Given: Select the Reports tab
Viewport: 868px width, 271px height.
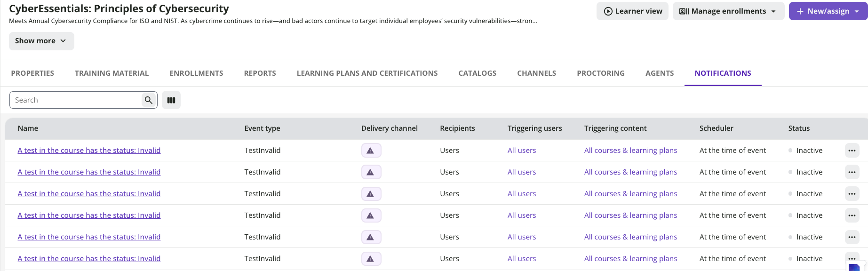Looking at the screenshot, I should coord(260,73).
